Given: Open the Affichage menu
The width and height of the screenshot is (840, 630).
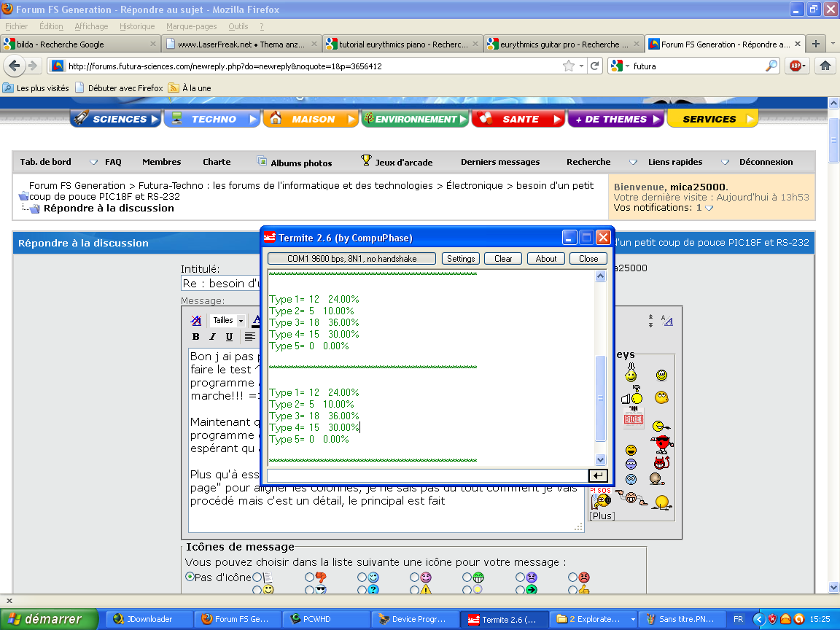Looking at the screenshot, I should point(91,26).
